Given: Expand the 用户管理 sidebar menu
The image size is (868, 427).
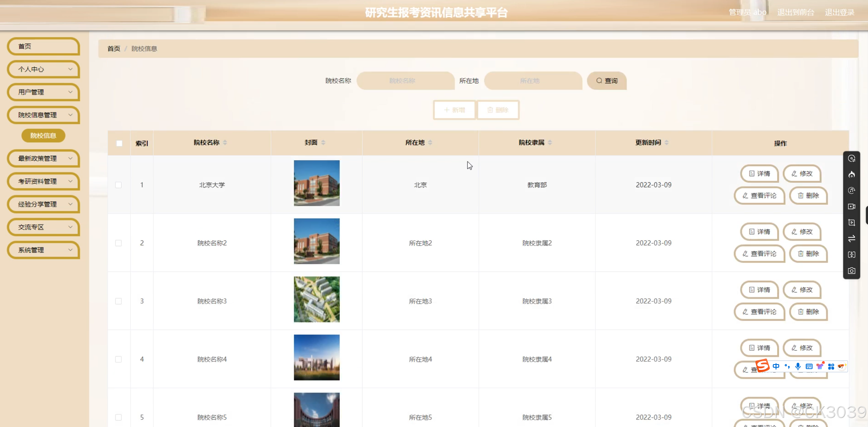Looking at the screenshot, I should point(43,92).
